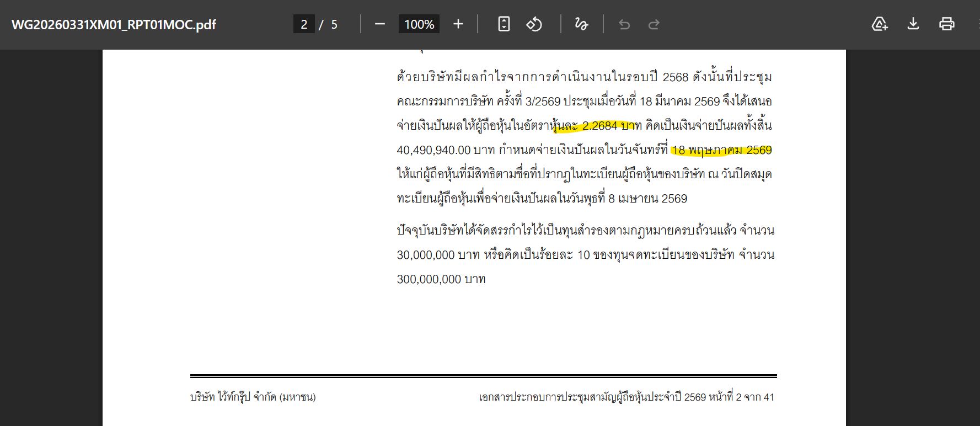Click the highlighted text 2.2684 บาท
980x426 pixels.
612,126
